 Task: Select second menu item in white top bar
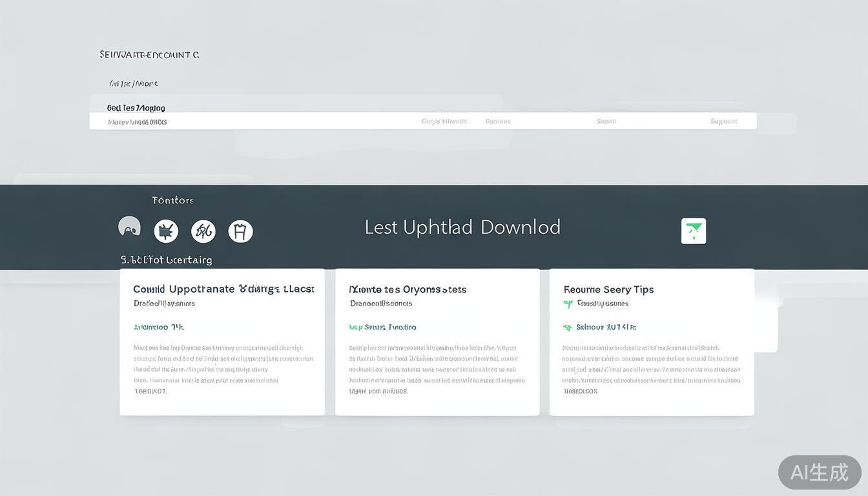coord(498,121)
